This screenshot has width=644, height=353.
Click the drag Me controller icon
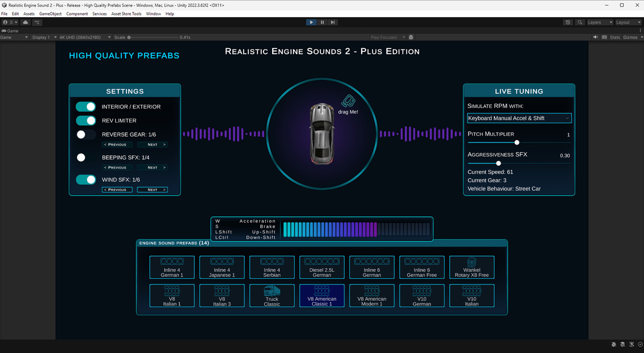click(348, 101)
